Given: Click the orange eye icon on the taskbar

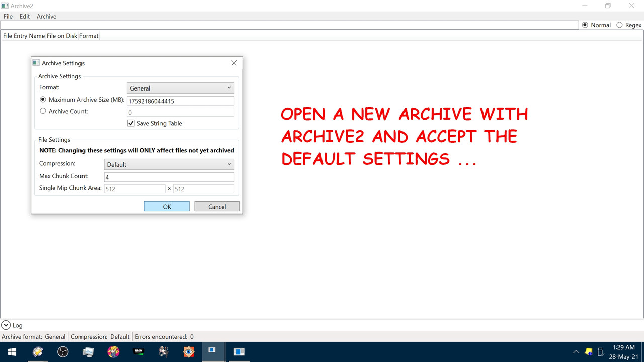Looking at the screenshot, I should 188,352.
